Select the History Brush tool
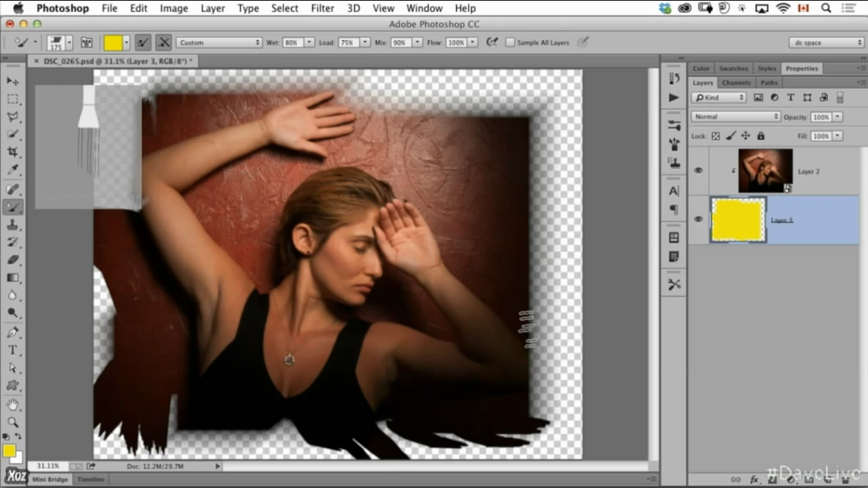The image size is (868, 488). click(13, 243)
